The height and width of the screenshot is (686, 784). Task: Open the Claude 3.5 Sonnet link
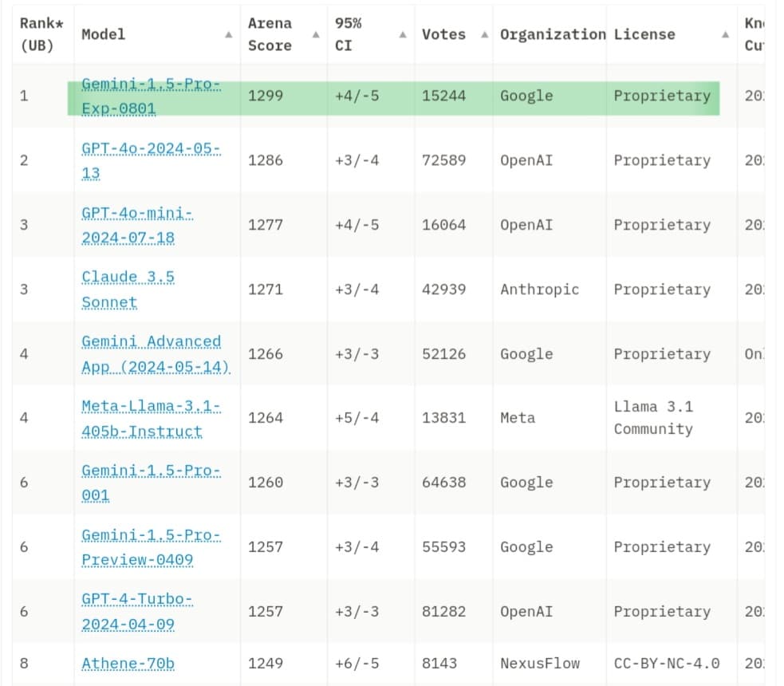(x=128, y=290)
